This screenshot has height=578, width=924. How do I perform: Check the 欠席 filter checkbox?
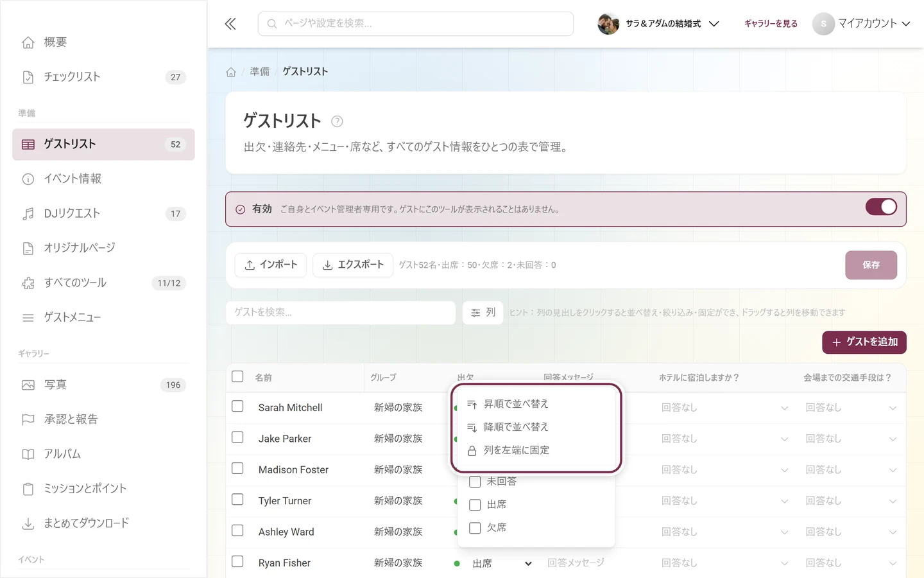475,528
